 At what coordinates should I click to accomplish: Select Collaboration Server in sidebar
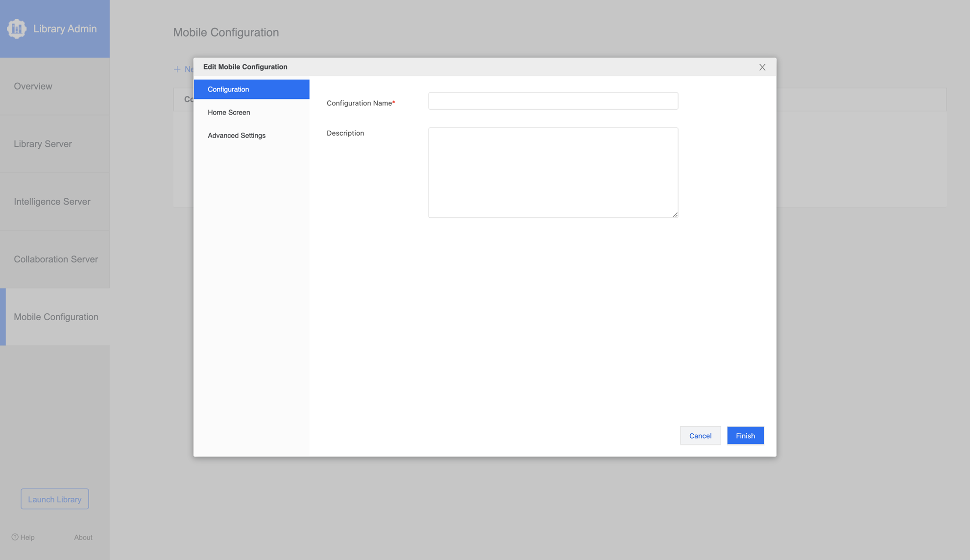click(x=56, y=259)
